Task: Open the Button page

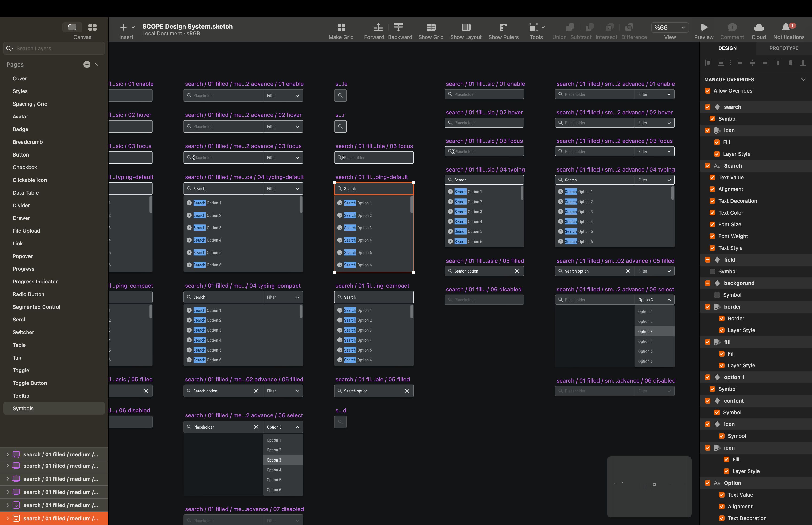Action: [x=21, y=155]
